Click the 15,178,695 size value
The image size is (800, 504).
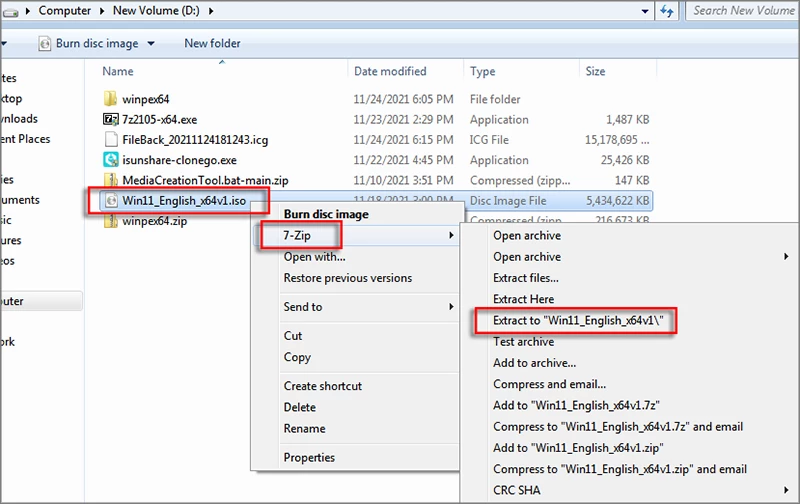pyautogui.click(x=617, y=140)
